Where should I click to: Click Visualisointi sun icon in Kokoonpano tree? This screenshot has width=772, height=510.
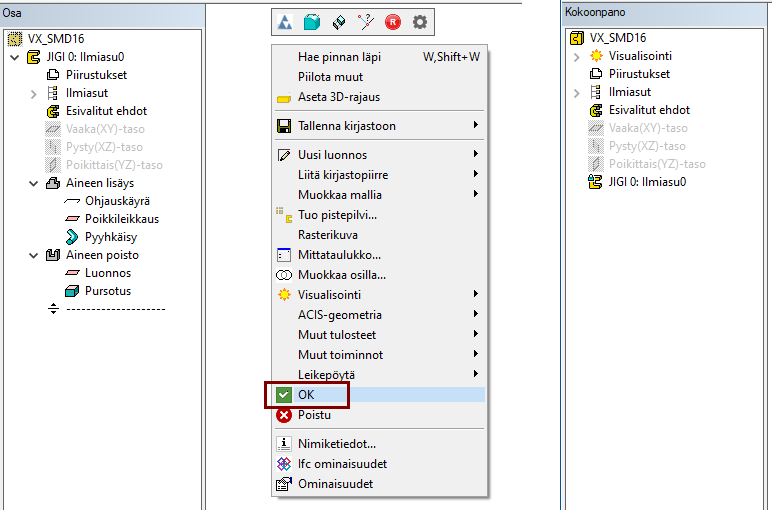596,56
